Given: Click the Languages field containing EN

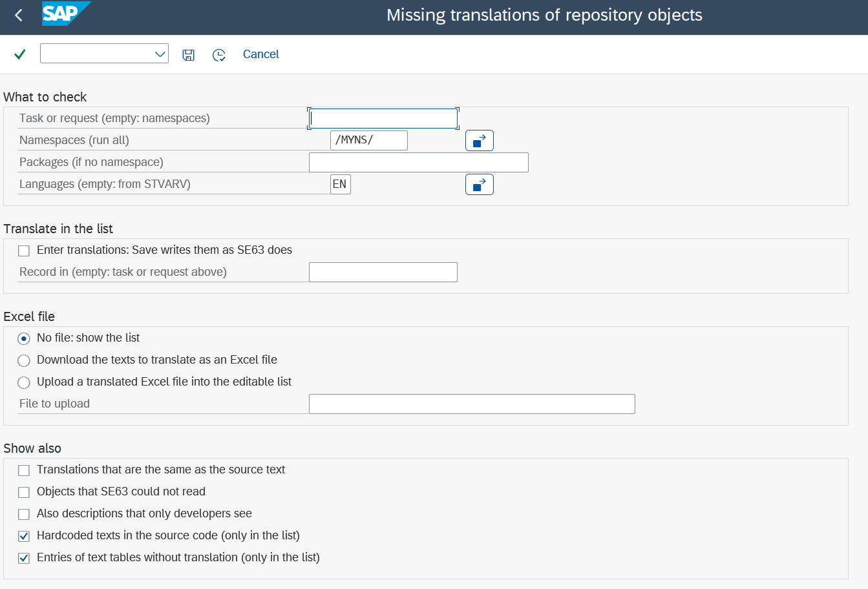Looking at the screenshot, I should [x=341, y=184].
